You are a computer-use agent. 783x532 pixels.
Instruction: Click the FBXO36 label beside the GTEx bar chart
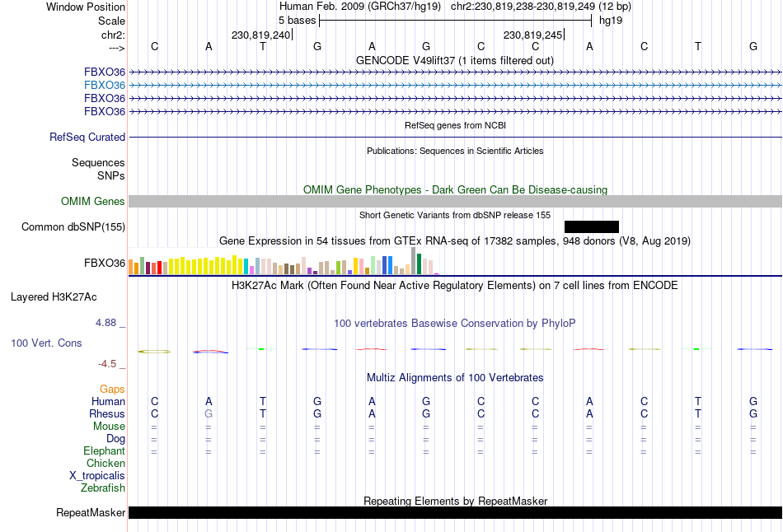tap(105, 263)
